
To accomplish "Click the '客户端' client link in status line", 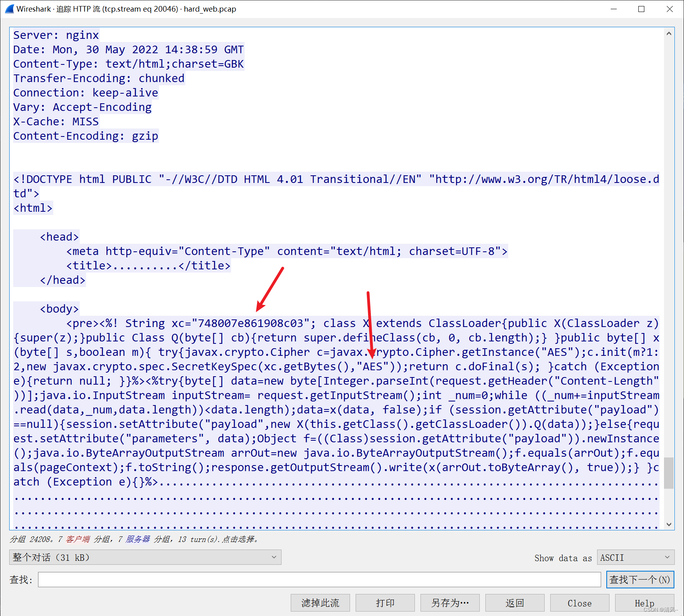I will 78,539.
